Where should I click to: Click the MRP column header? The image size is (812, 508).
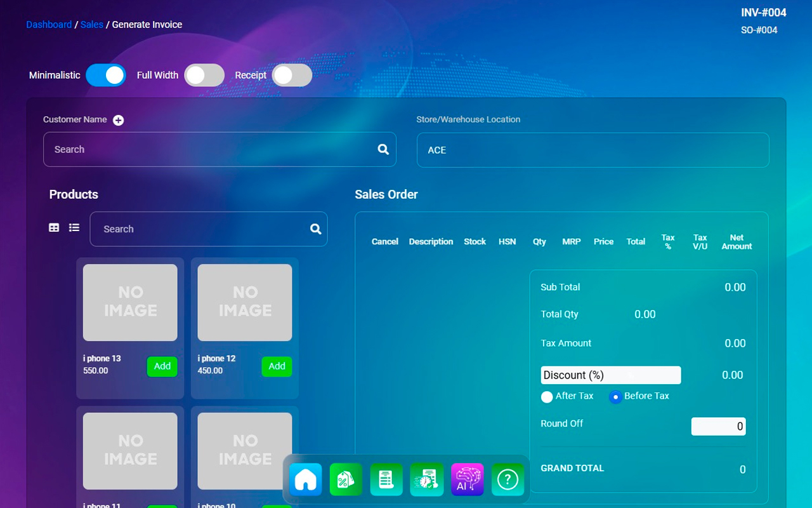(572, 242)
